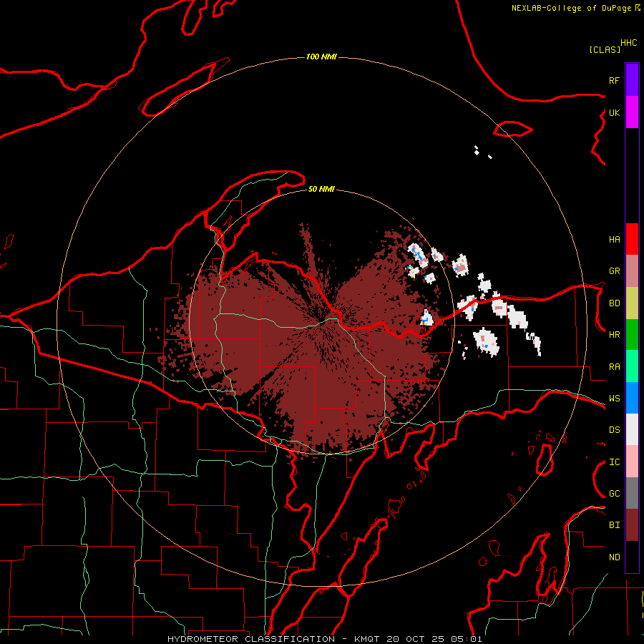
Task: Click the 'DS' legend label text
Action: click(x=614, y=430)
